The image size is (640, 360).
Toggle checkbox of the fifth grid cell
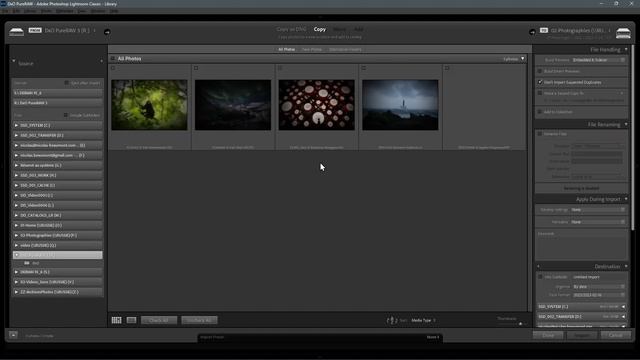(x=447, y=68)
